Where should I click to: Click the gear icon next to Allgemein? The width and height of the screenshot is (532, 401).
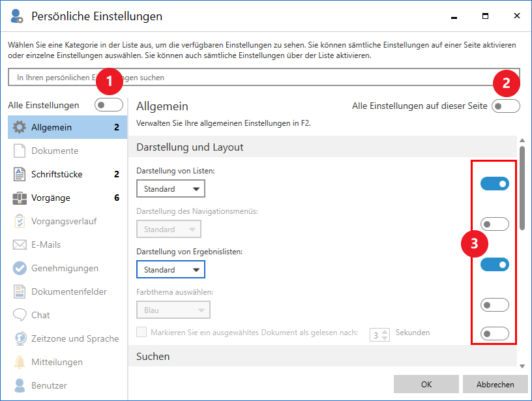click(x=20, y=127)
